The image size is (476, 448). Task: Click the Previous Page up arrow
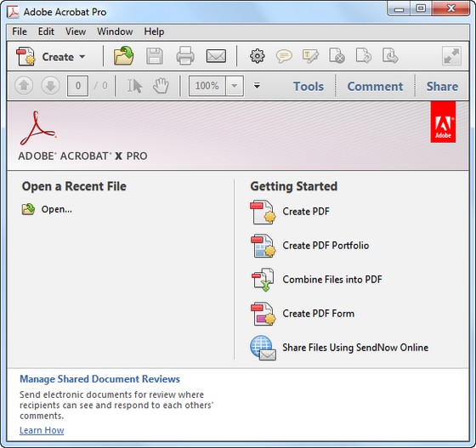click(24, 86)
